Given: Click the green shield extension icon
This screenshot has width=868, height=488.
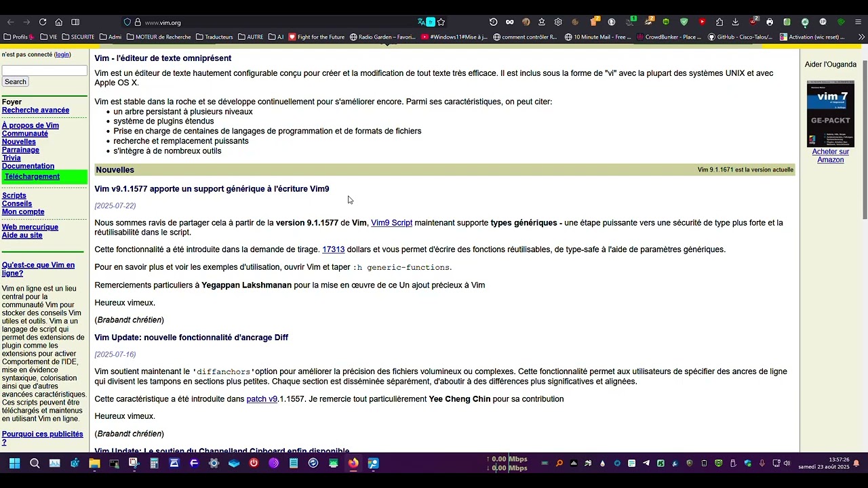Looking at the screenshot, I should point(684,22).
